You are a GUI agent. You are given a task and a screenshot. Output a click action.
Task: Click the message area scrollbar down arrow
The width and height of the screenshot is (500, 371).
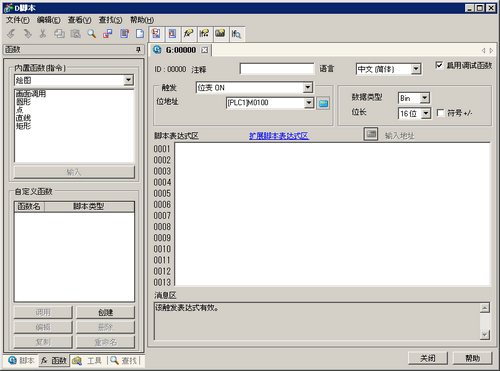click(x=485, y=334)
